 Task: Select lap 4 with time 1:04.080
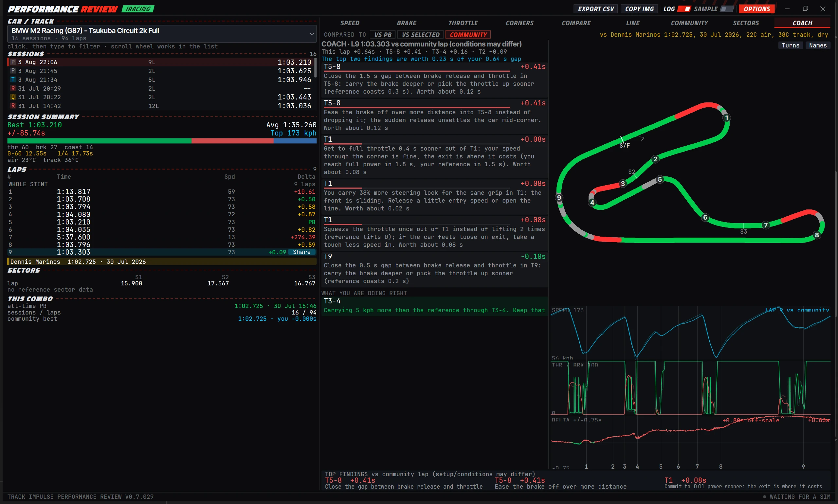pyautogui.click(x=162, y=215)
